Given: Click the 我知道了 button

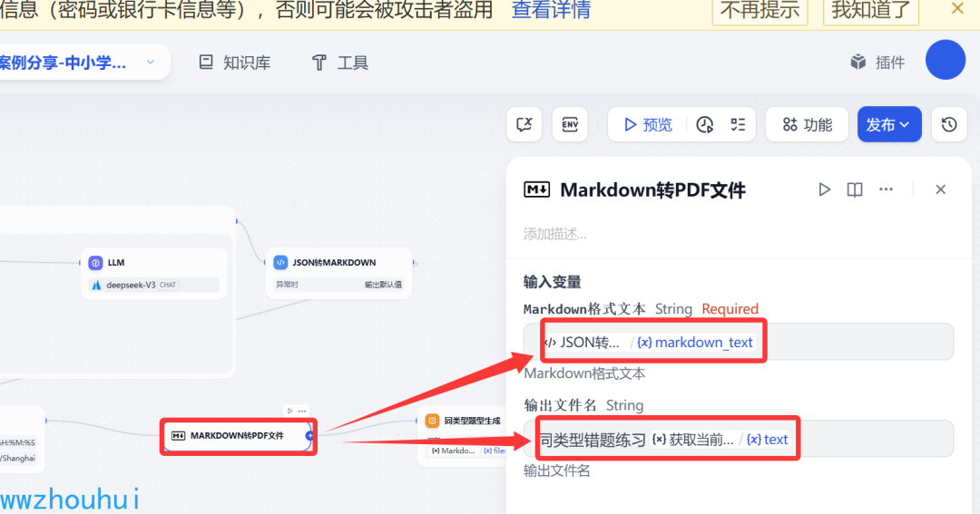Looking at the screenshot, I should pyautogui.click(x=870, y=10).
